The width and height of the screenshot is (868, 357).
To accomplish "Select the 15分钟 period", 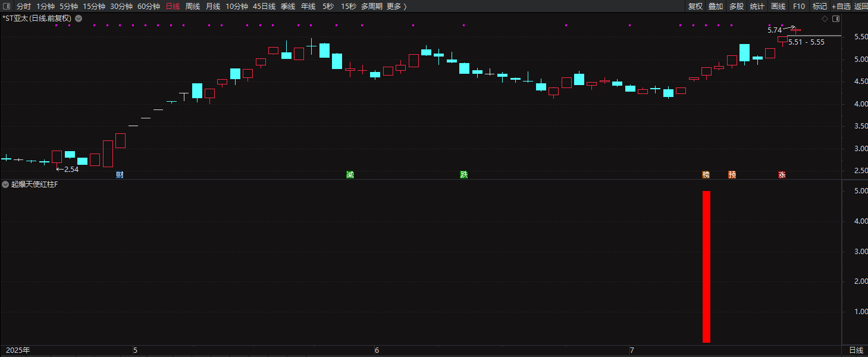I will [94, 6].
